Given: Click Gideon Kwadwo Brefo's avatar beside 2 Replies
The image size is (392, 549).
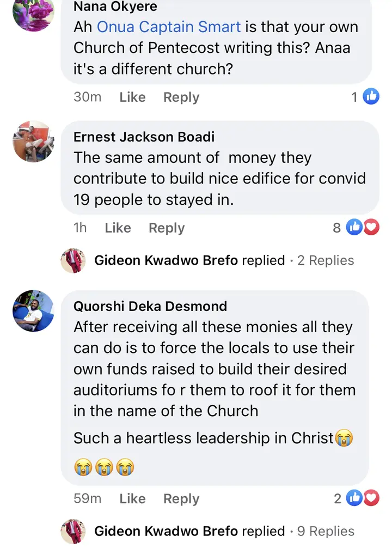Looking at the screenshot, I should 73,260.
